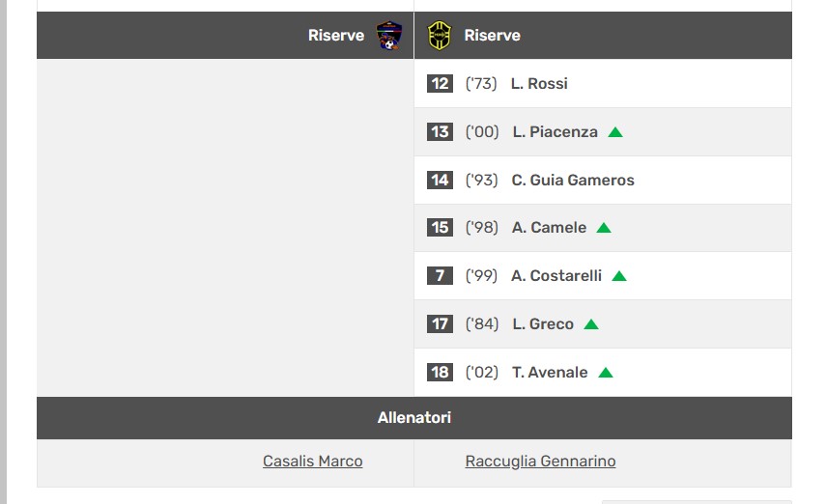The image size is (826, 504).
Task: Click green arrow next to L. Greco
Action: (591, 324)
